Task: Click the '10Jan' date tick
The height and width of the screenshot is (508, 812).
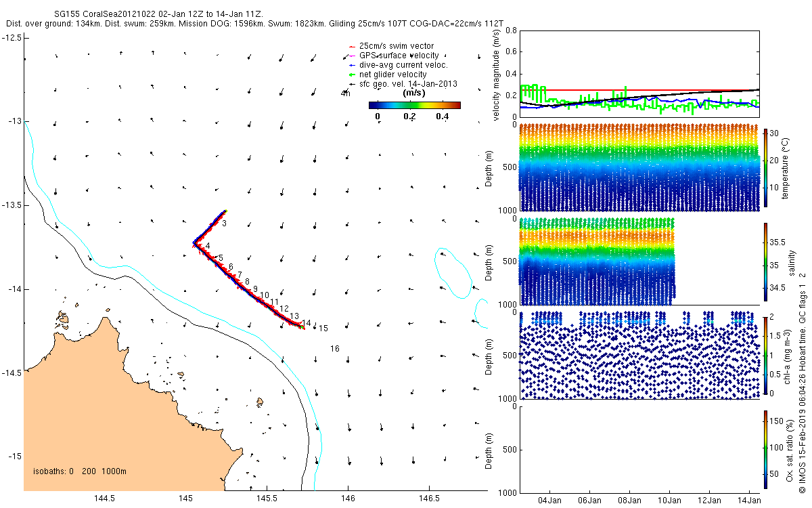Action: (670, 500)
